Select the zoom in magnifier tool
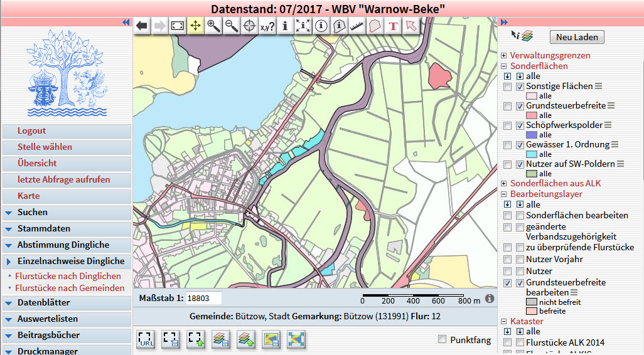The height and width of the screenshot is (355, 644). coord(214,26)
